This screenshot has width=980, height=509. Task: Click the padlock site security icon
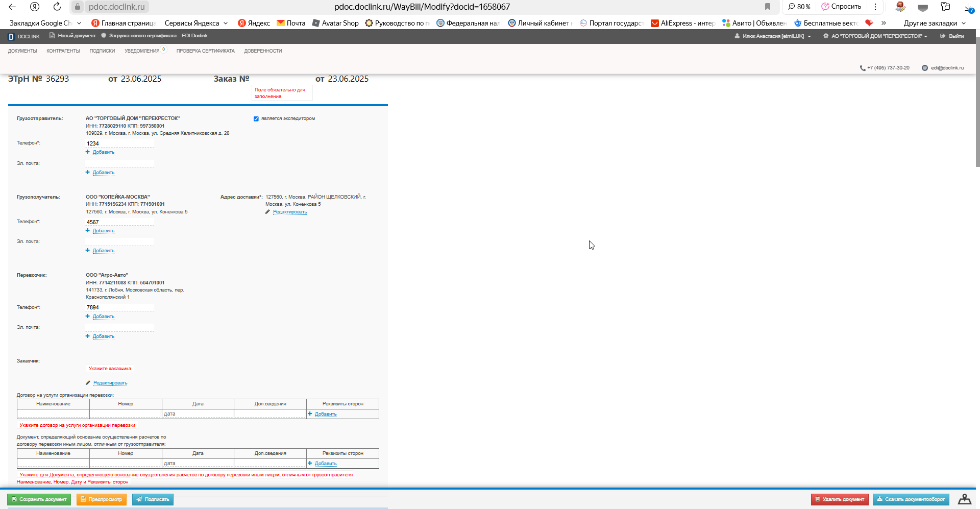click(x=77, y=7)
